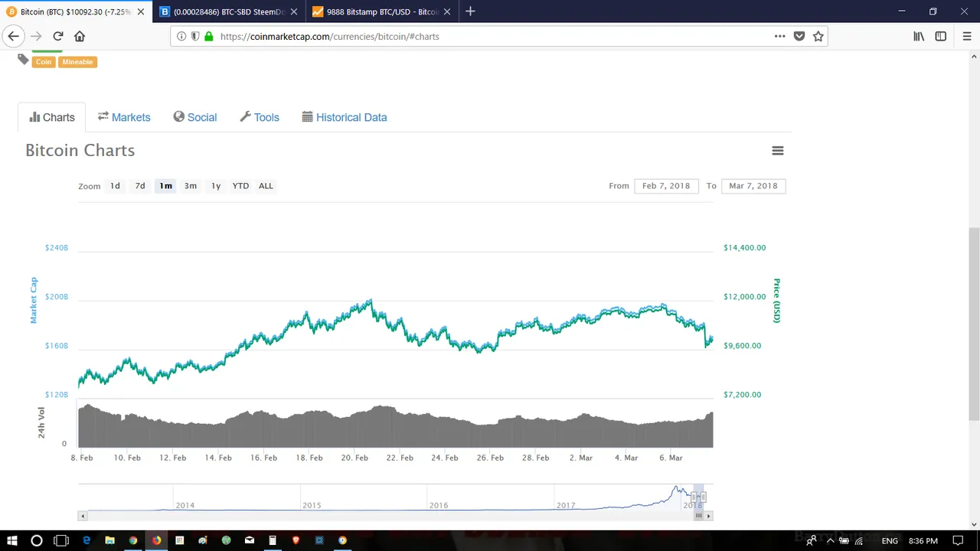Open Firefox from the taskbar
Viewport: 980px width, 551px height.
tap(156, 540)
